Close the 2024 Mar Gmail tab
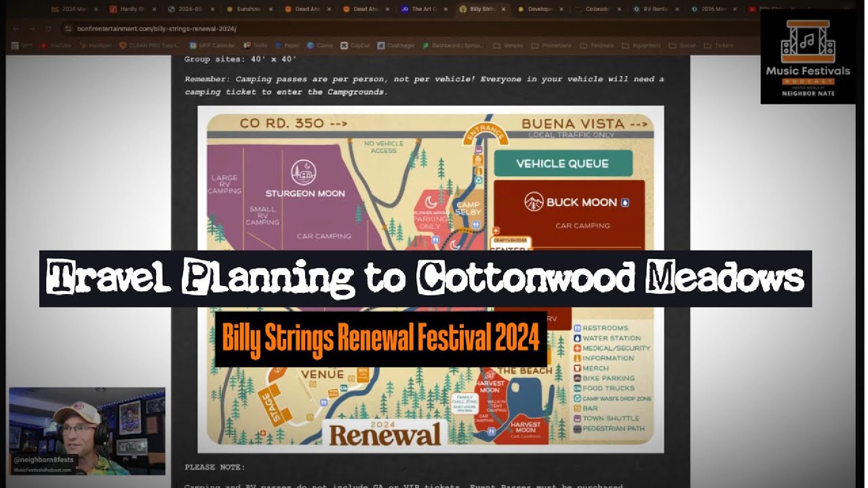 pyautogui.click(x=96, y=9)
